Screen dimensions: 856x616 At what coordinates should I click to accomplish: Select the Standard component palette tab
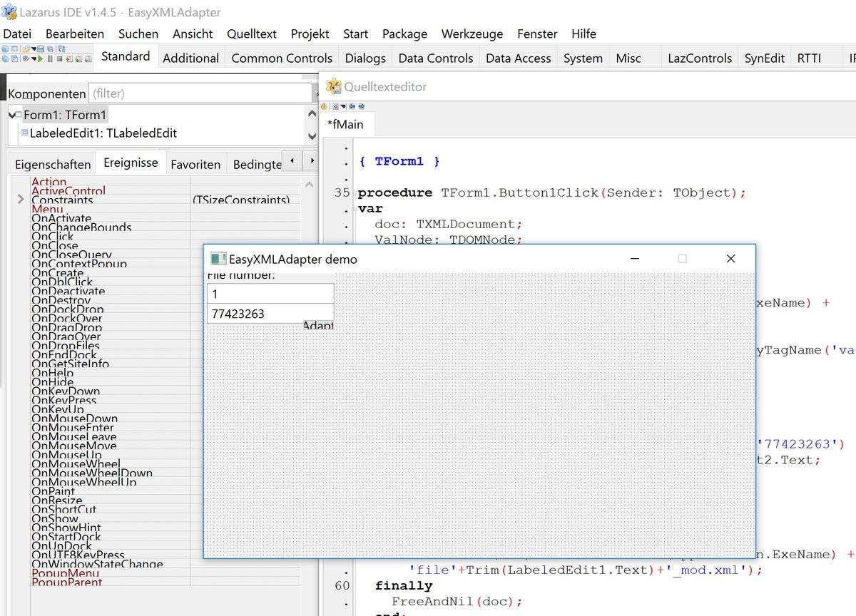tap(126, 56)
